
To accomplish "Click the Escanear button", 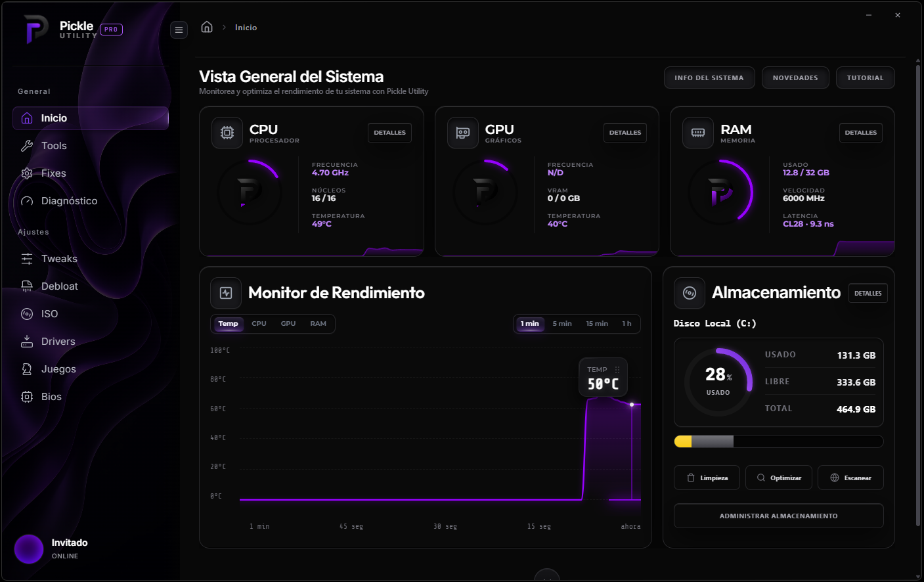I will point(851,478).
